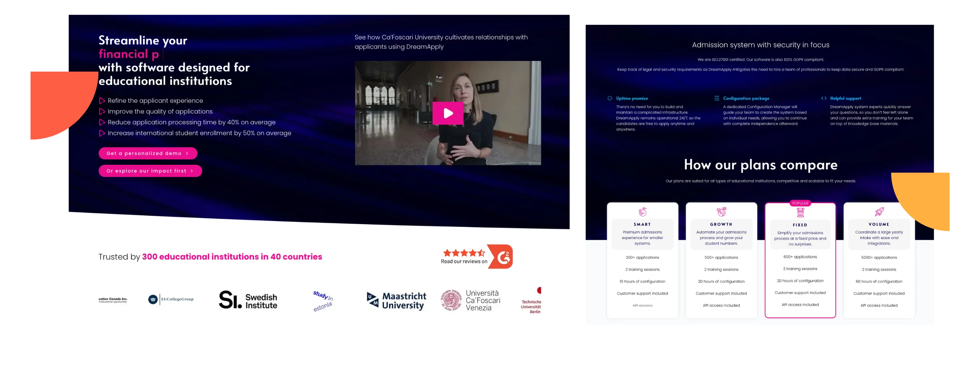Select the SMART plan icon

coord(642,212)
